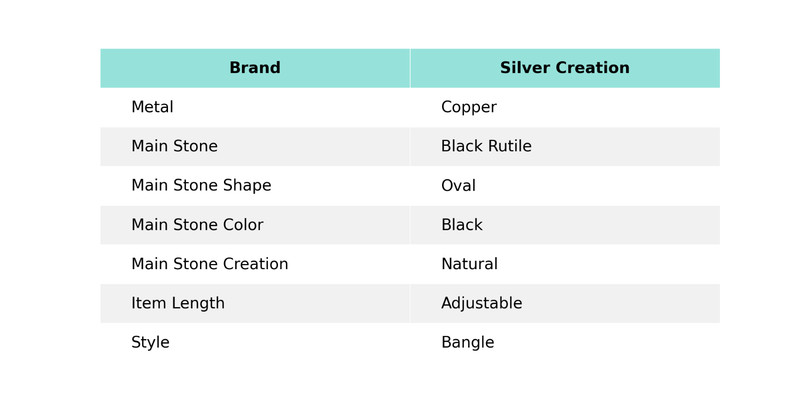Select the Main Stone Creation label
Screen dimensions: 800x407
point(210,264)
